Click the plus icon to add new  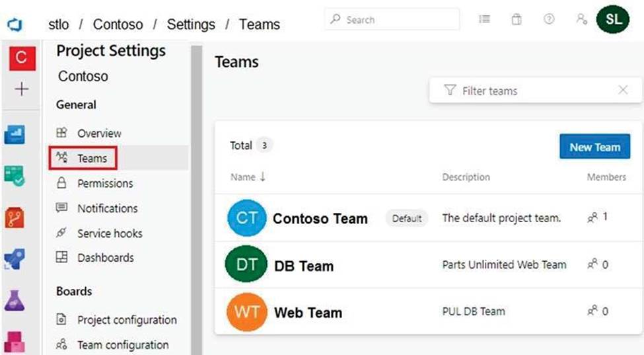tap(21, 89)
